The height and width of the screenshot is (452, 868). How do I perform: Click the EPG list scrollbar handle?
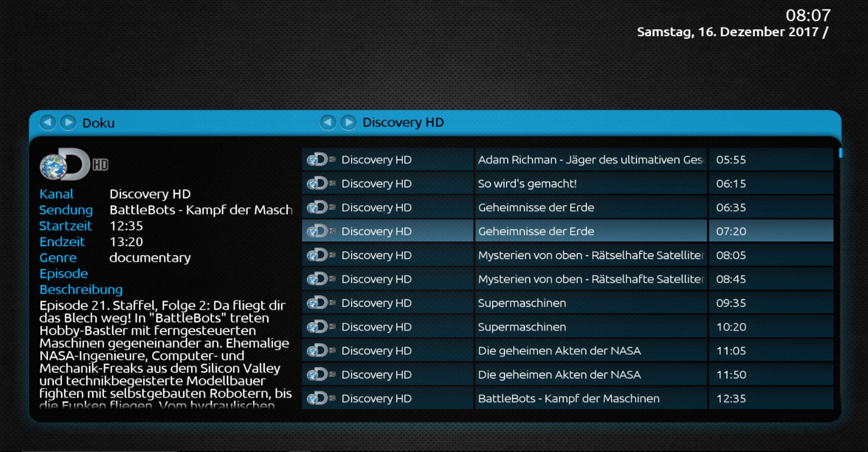(840, 153)
